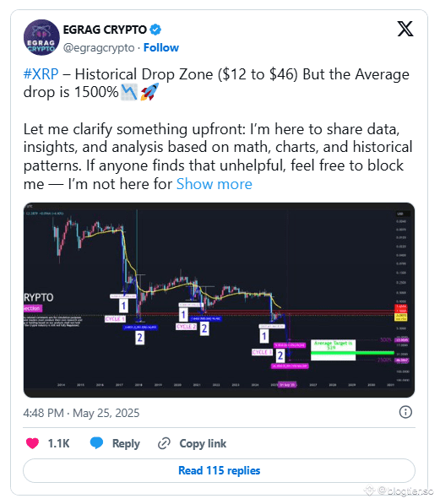
Task: Click the rocket emoji in the tweet
Action: click(149, 92)
